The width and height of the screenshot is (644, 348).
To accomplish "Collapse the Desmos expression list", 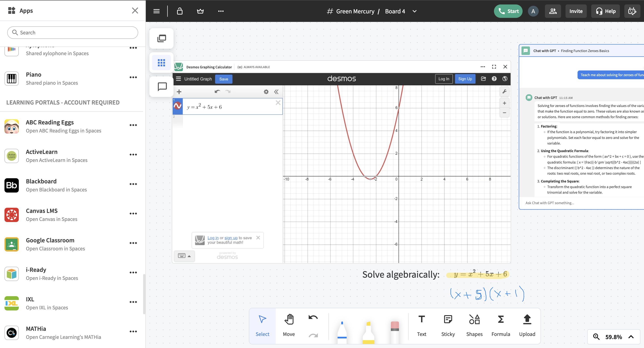I will [x=276, y=92].
